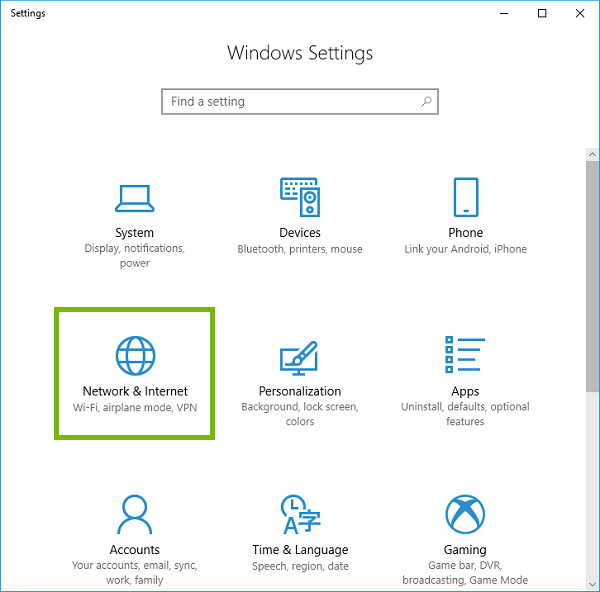600x592 pixels.
Task: Open the Time & Language clock icon
Action: [299, 514]
